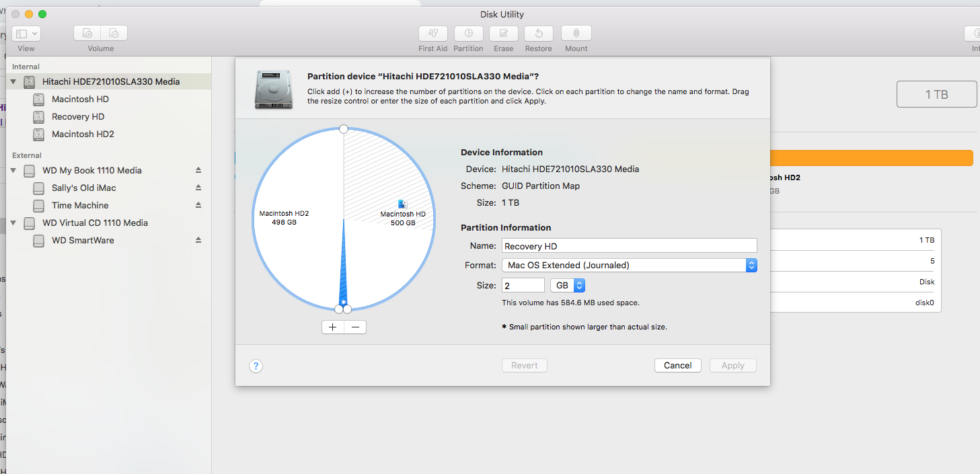Click the add Volume toolbar icon

(87, 33)
